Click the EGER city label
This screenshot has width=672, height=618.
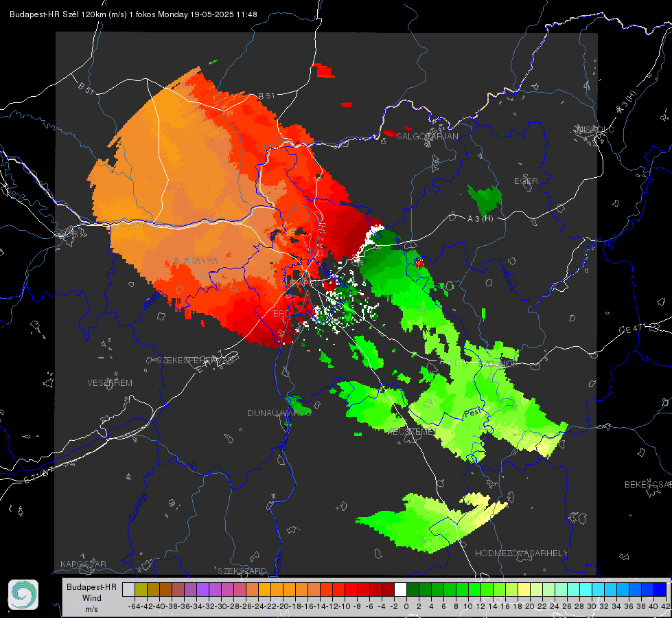526,181
